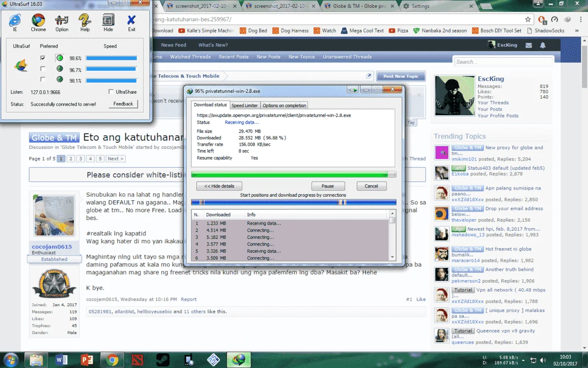Image resolution: width=588 pixels, height=368 pixels.
Task: Like the post by cocojam0615
Action: pyautogui.click(x=421, y=299)
